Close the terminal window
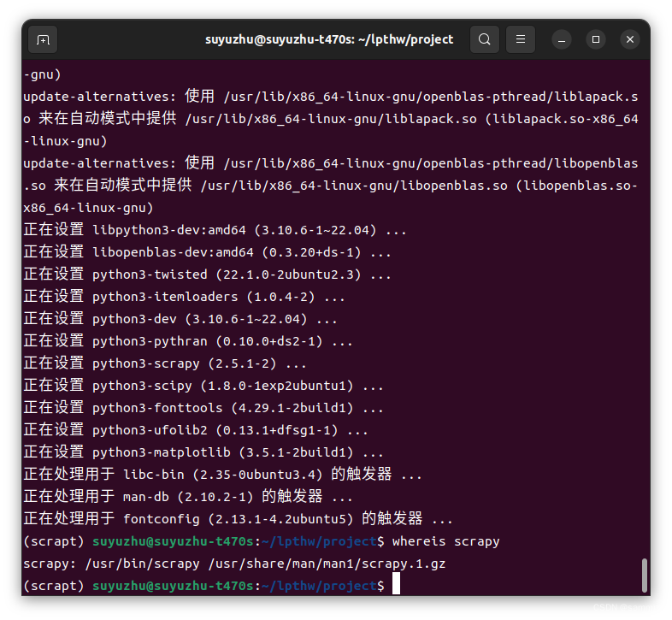Image resolution: width=672 pixels, height=620 pixels. [630, 39]
